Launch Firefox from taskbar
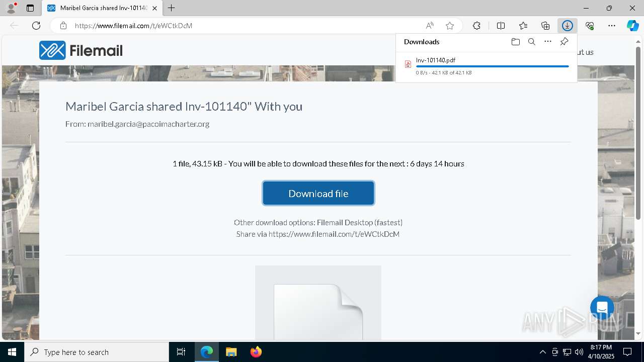The height and width of the screenshot is (362, 644). click(x=256, y=352)
